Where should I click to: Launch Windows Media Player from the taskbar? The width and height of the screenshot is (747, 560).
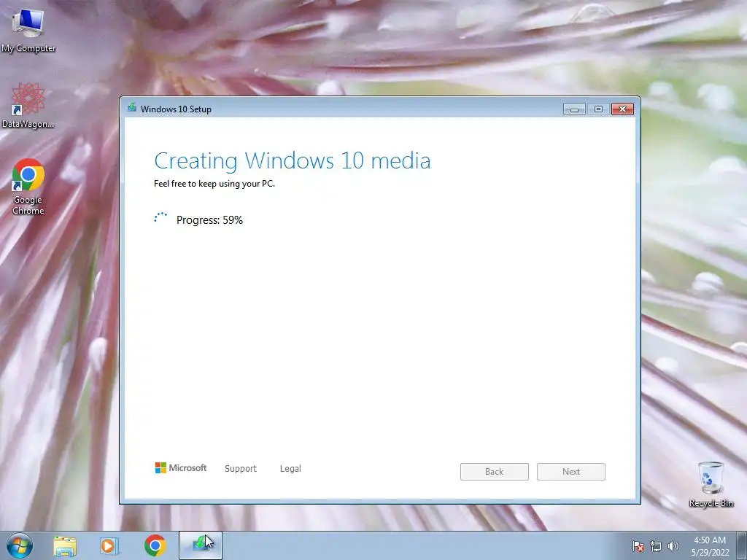pyautogui.click(x=109, y=545)
